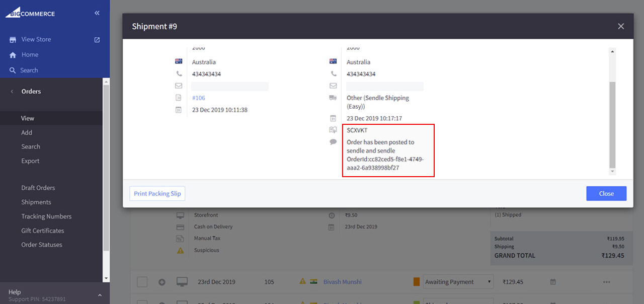The width and height of the screenshot is (644, 304).
Task: Expand the Help support menu arrow
Action: click(x=100, y=295)
